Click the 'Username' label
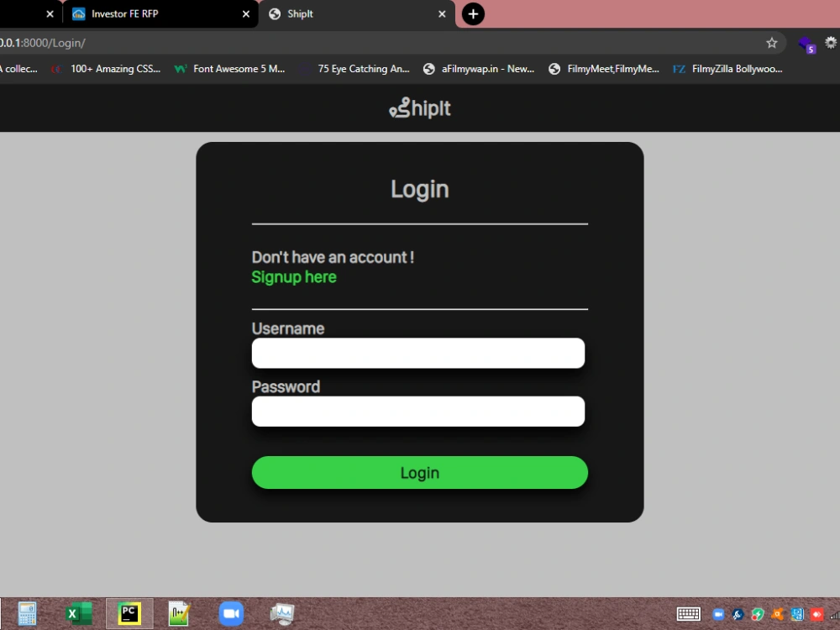The width and height of the screenshot is (840, 630). point(287,328)
